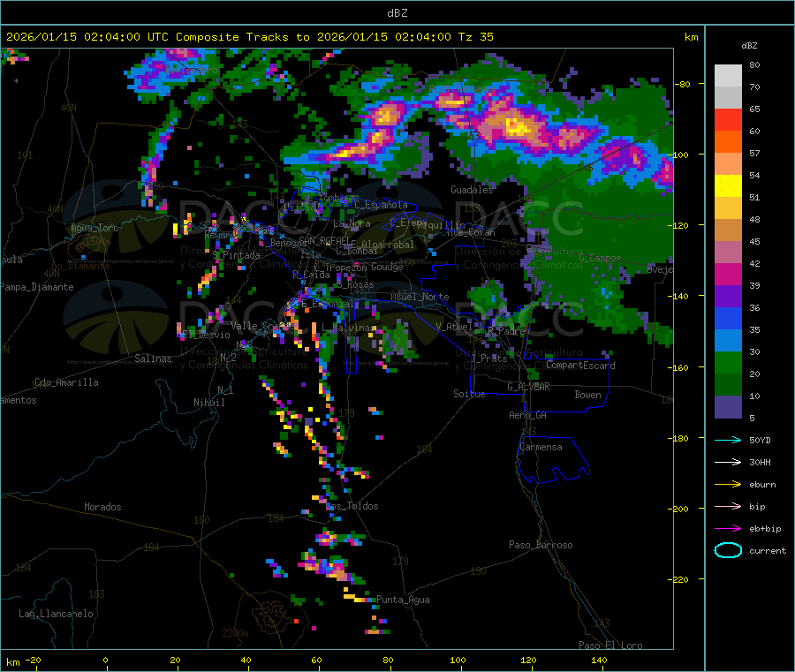
Task: Click the 'Tz 35' threshold text
Action: [475, 37]
